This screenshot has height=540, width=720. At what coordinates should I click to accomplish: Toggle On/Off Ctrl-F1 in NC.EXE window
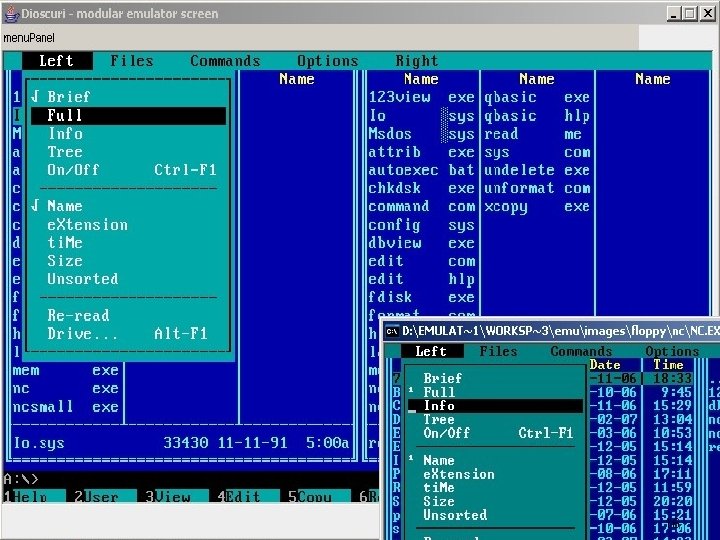point(496,433)
